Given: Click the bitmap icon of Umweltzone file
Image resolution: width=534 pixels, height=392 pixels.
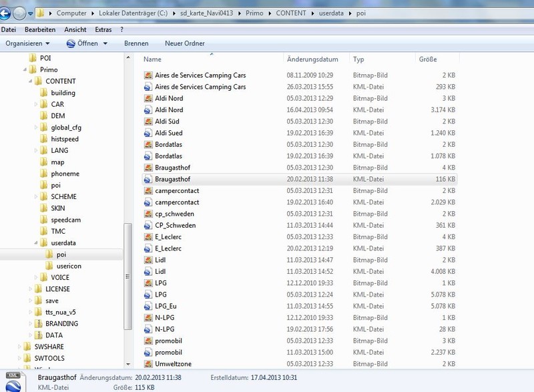Looking at the screenshot, I should 148,364.
